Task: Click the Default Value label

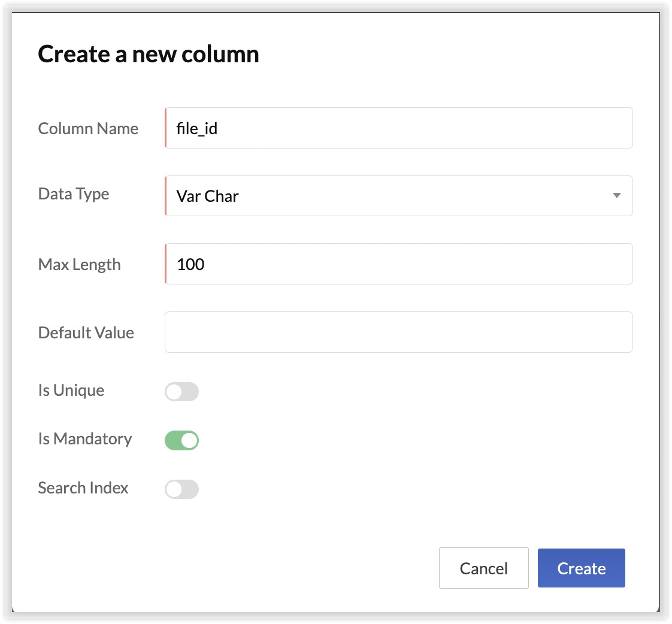Action: pos(86,333)
